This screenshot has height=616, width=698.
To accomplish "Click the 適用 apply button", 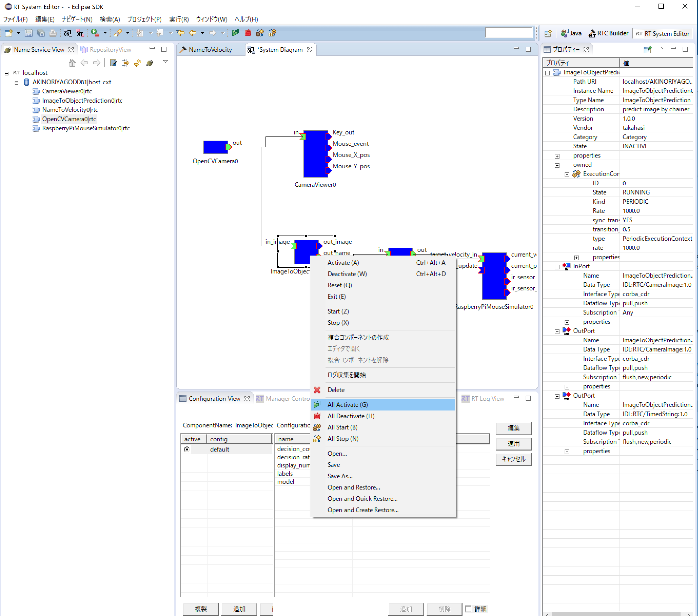I will [x=514, y=444].
